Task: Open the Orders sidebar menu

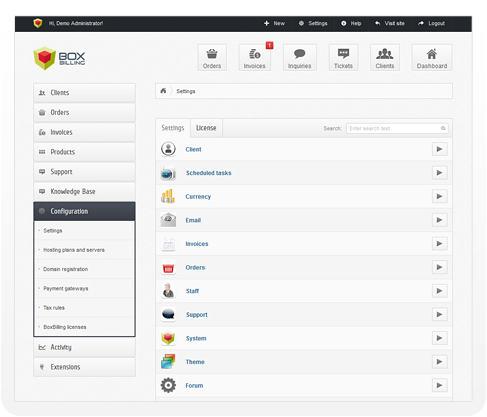Action: (x=84, y=112)
